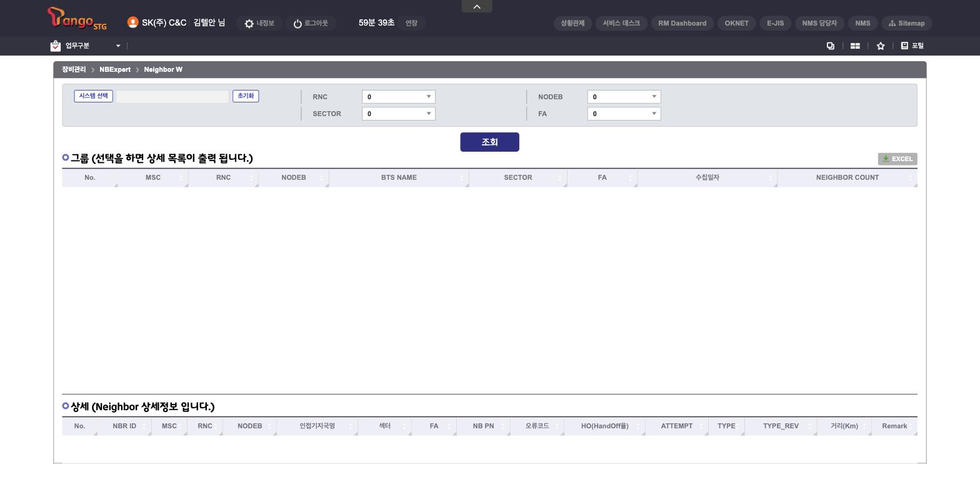Extend the session with 연장

tap(411, 23)
